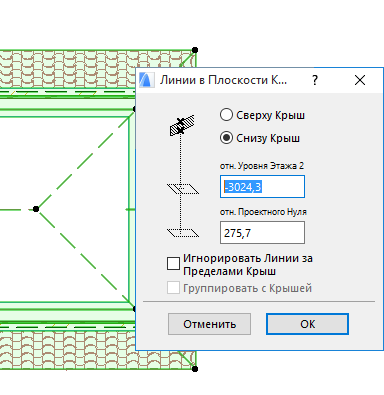Click the 'отн. Уровня Этажа 2' value field
The width and height of the screenshot is (384, 395).
click(x=262, y=187)
